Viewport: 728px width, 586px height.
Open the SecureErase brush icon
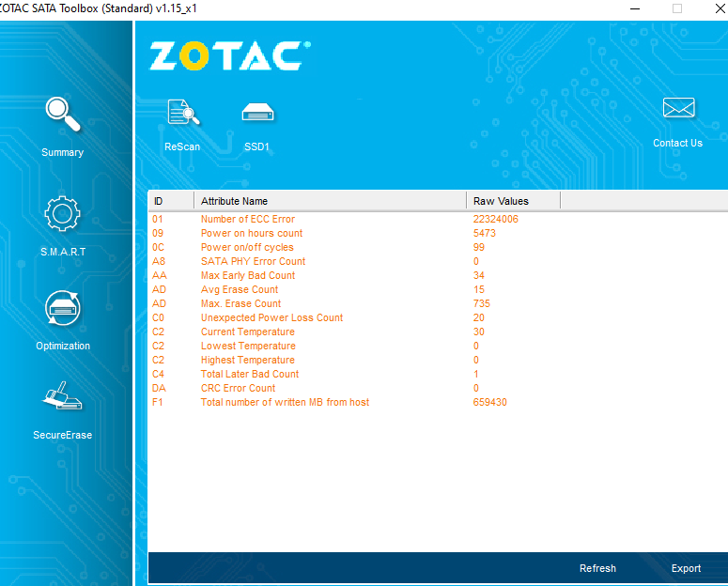point(63,395)
